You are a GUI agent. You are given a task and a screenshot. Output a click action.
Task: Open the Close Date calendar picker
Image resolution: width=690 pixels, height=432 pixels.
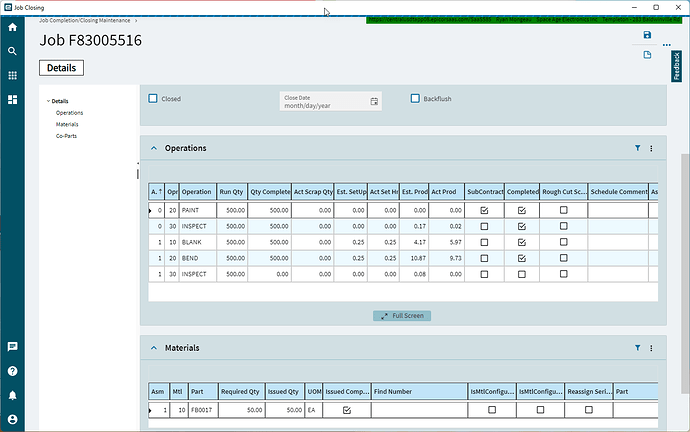374,102
